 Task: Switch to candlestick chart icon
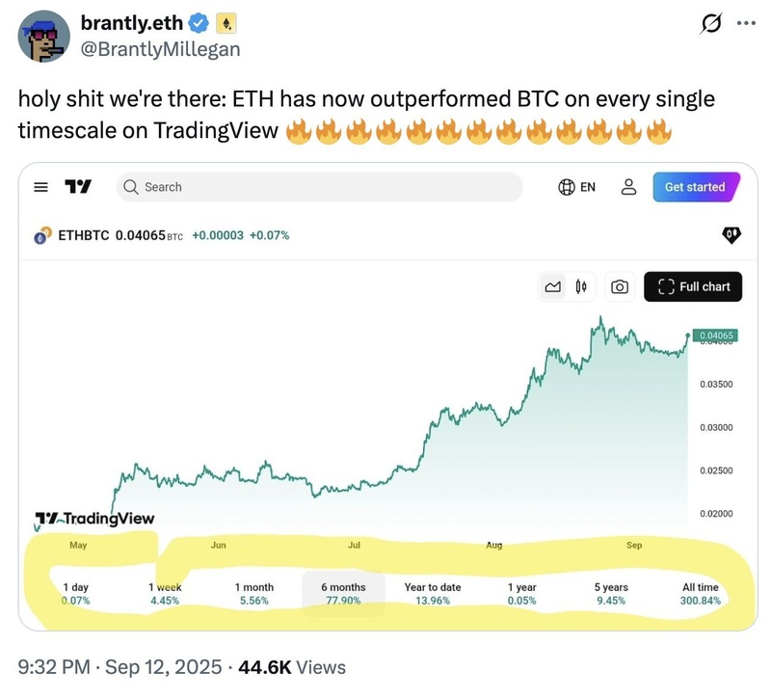[x=581, y=286]
